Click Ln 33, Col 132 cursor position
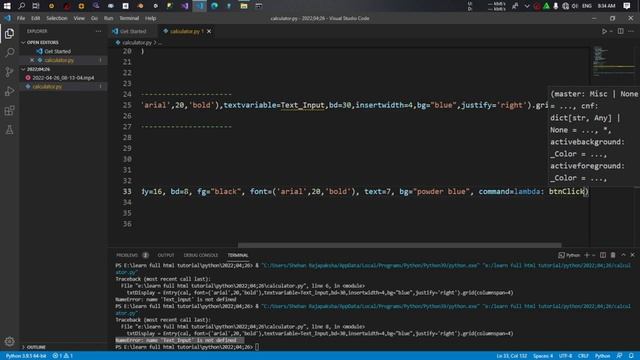Image resolution: width=640 pixels, height=360 pixels. coord(512,356)
